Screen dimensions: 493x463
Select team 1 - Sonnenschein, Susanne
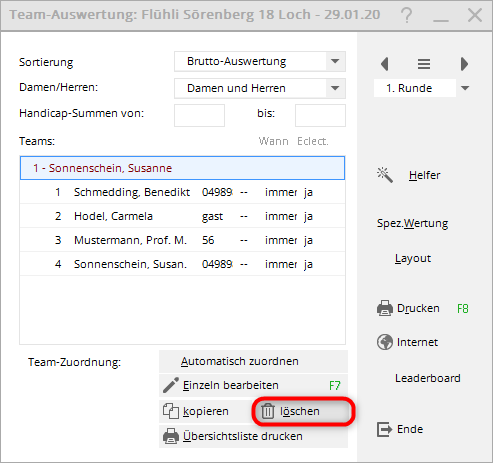pyautogui.click(x=182, y=168)
